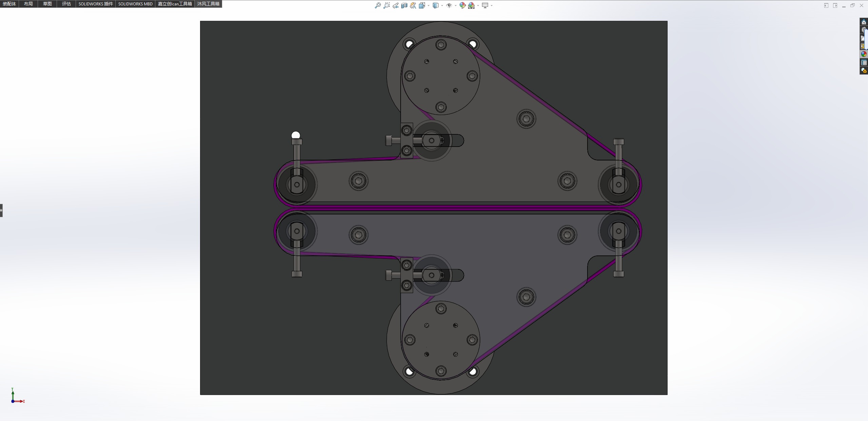The image size is (868, 421).
Task: Click the Previous View icon
Action: pos(396,5)
